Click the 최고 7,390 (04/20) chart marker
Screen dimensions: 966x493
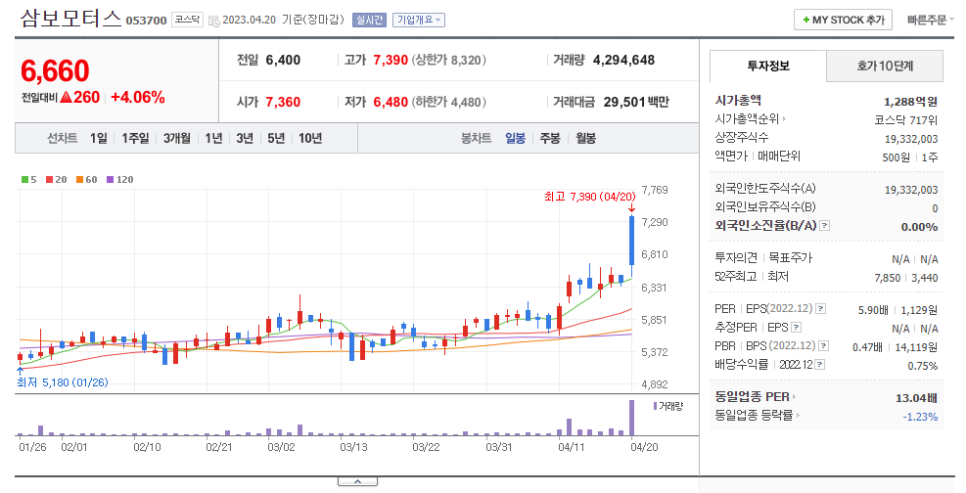pos(590,197)
